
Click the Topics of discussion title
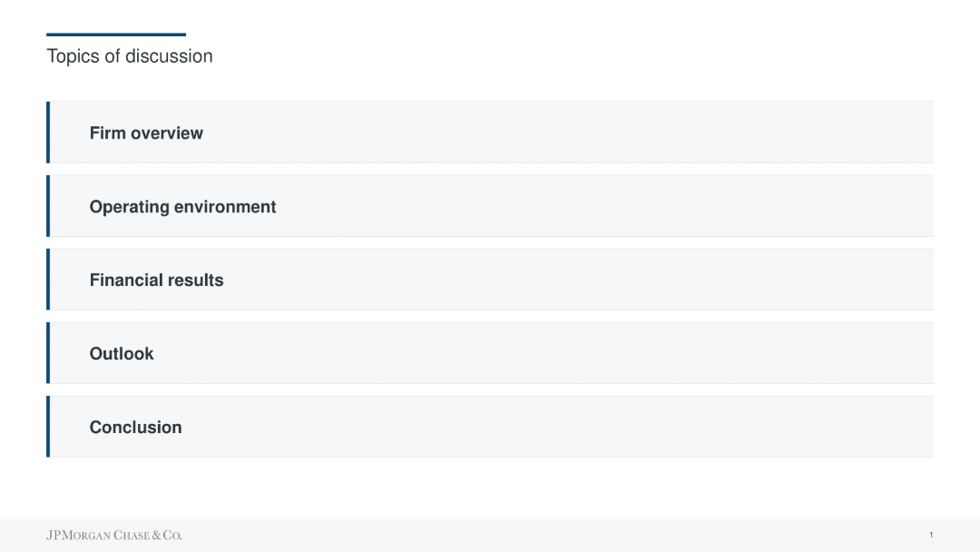130,56
